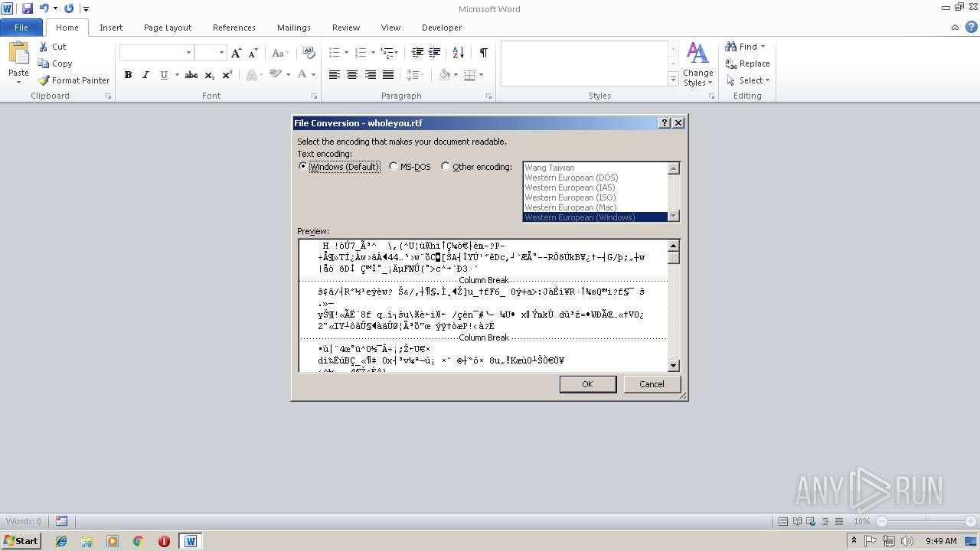
Task: Apply Strikethrough formatting
Action: (191, 75)
